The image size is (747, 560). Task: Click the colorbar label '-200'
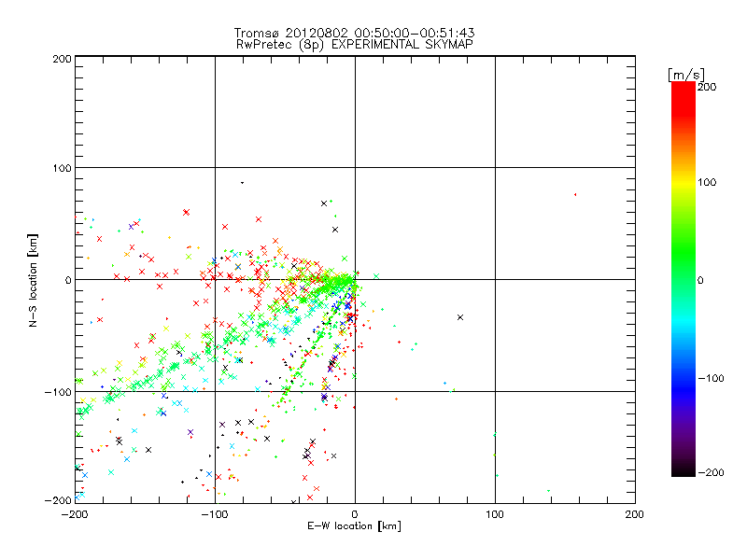pyautogui.click(x=711, y=472)
